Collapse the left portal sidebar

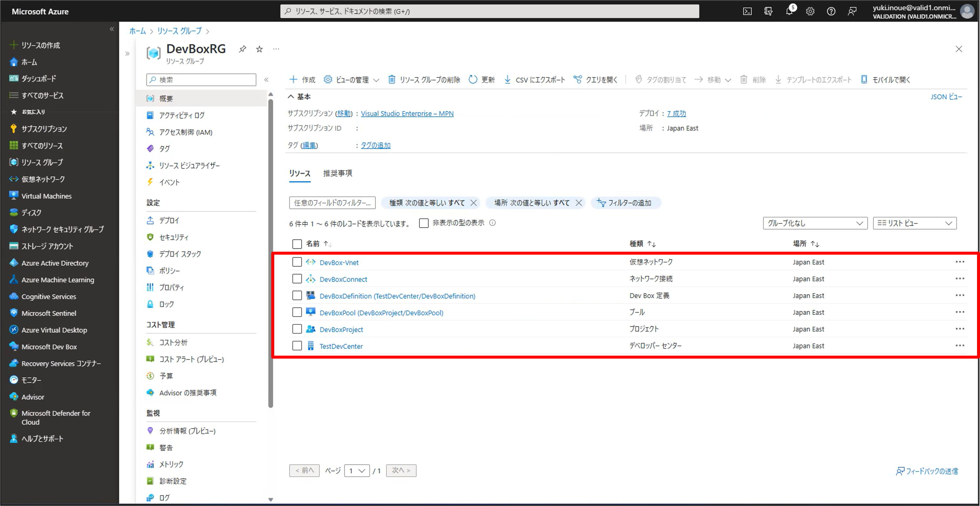[112, 29]
